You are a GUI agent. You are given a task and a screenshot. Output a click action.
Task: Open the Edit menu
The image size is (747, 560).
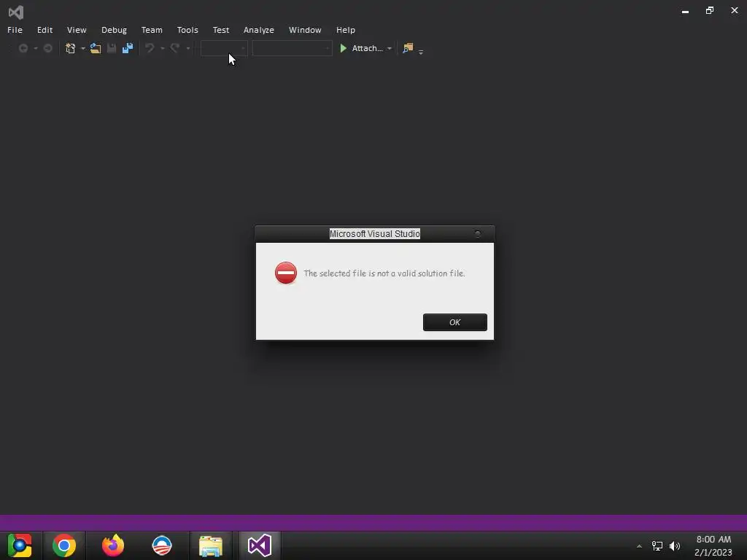[44, 30]
